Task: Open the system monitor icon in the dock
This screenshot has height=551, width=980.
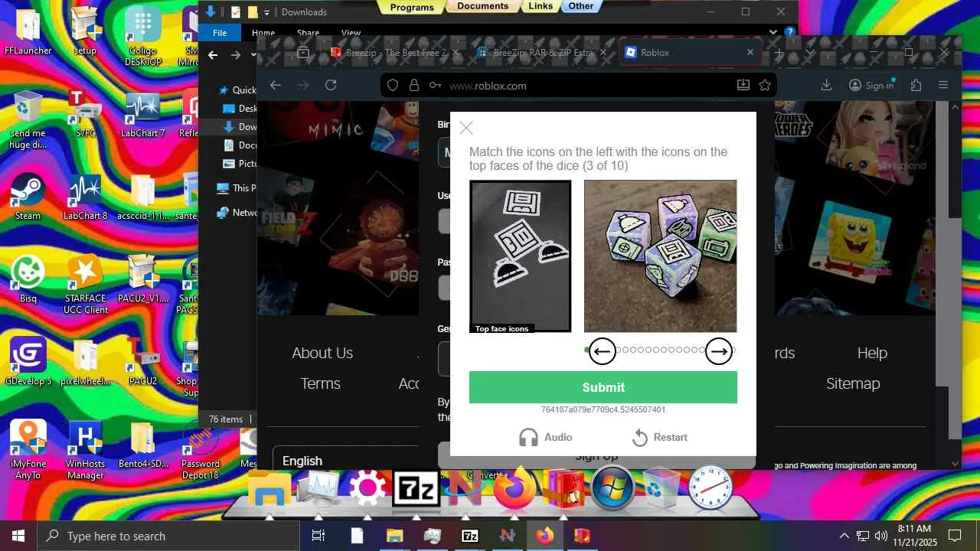Action: click(x=318, y=488)
